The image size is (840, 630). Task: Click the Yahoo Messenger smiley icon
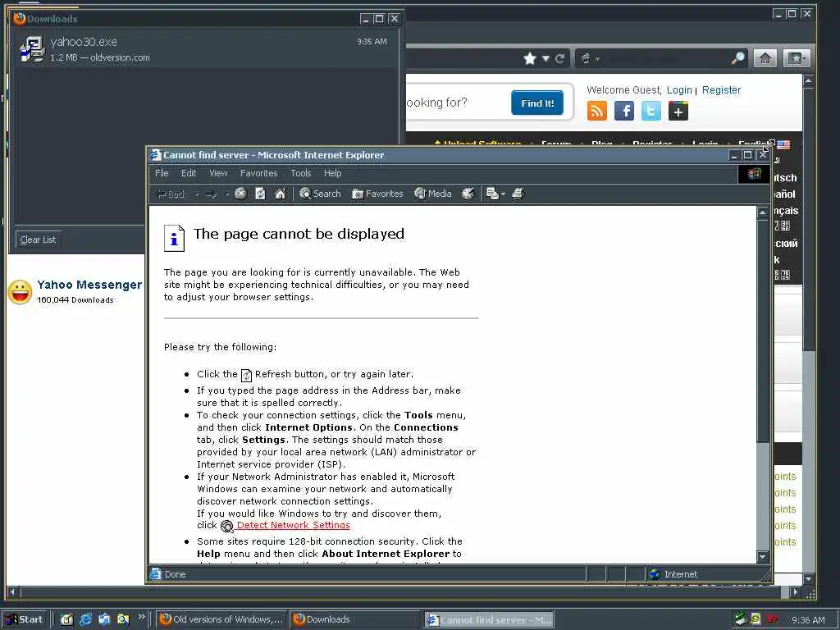pyautogui.click(x=21, y=293)
